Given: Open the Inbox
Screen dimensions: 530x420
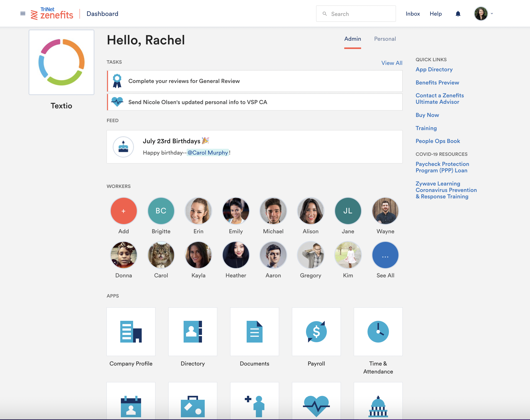Looking at the screenshot, I should (x=413, y=13).
